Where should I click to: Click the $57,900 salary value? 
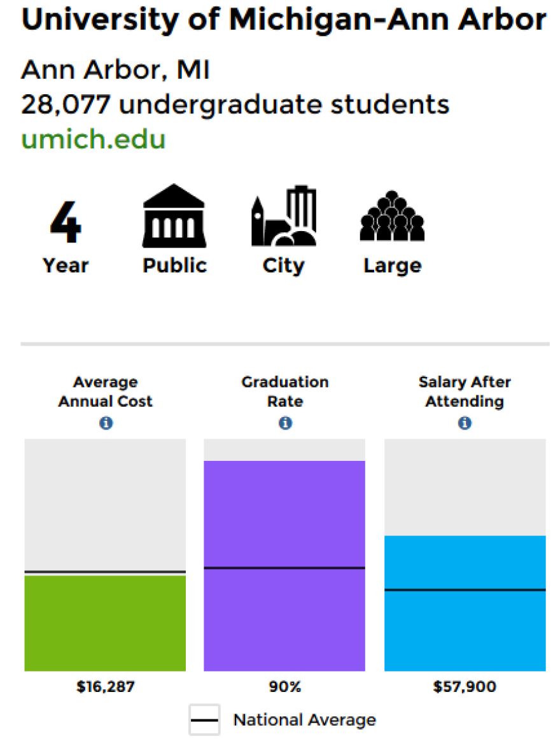click(x=465, y=686)
